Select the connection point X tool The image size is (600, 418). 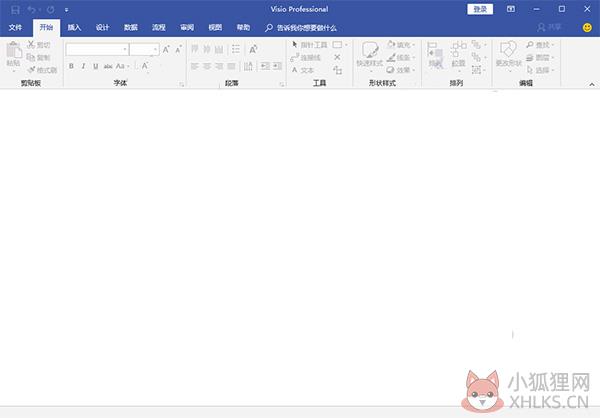(x=337, y=57)
